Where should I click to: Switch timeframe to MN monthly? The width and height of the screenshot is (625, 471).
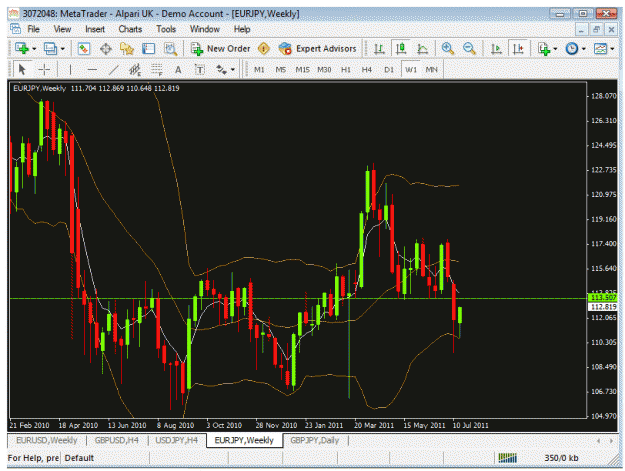tap(432, 70)
